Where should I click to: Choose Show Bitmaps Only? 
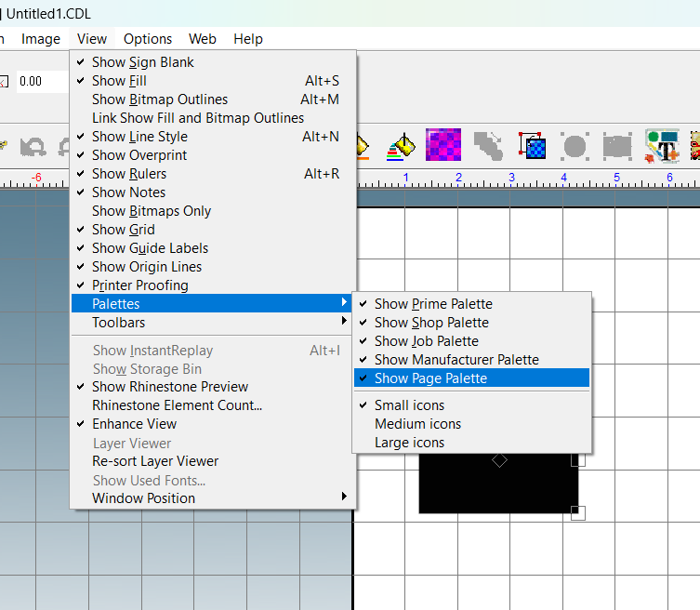213,211
